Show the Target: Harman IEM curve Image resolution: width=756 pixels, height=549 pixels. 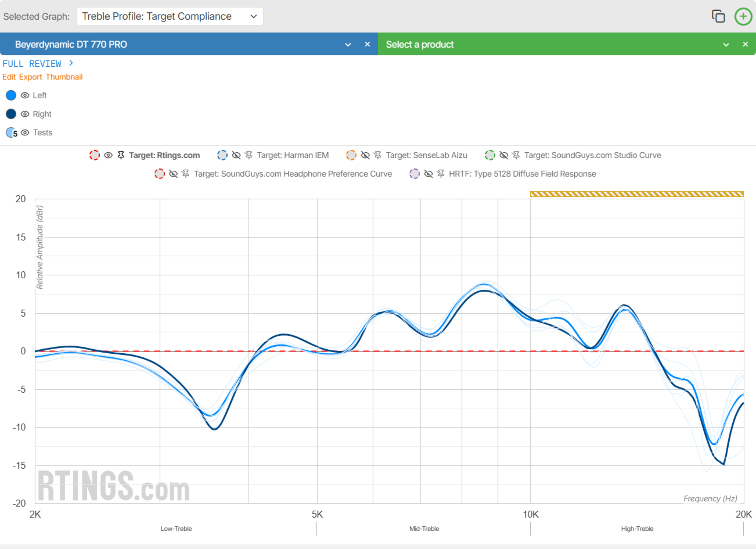tap(236, 155)
